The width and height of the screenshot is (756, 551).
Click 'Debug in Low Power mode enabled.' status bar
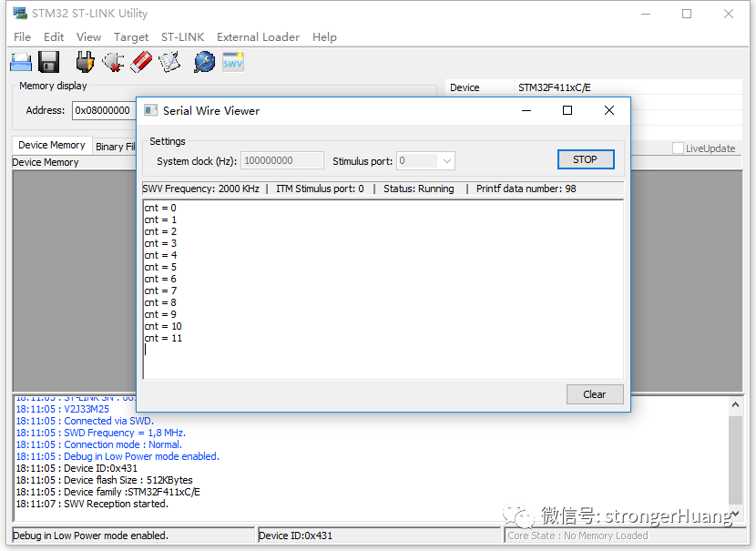tap(91, 536)
